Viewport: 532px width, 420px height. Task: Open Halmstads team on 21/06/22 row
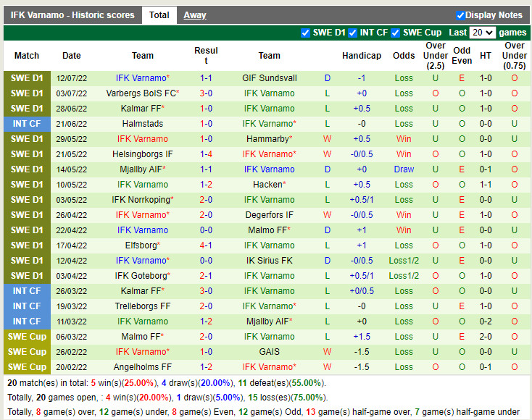click(x=143, y=124)
